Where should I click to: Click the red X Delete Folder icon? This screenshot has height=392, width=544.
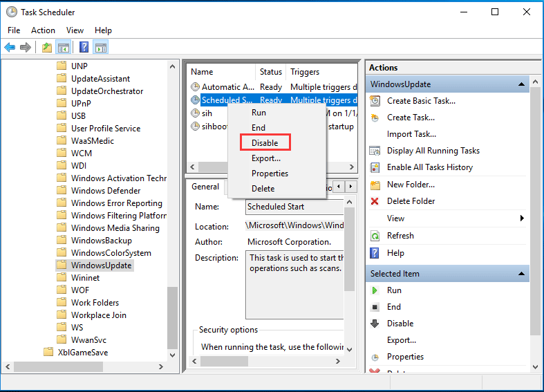pyautogui.click(x=375, y=201)
